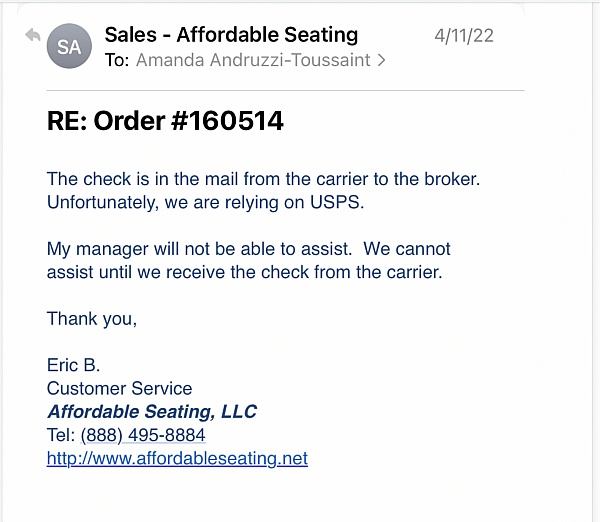The image size is (600, 522).
Task: Click the "Customer Service" signature line
Action: pyautogui.click(x=119, y=388)
